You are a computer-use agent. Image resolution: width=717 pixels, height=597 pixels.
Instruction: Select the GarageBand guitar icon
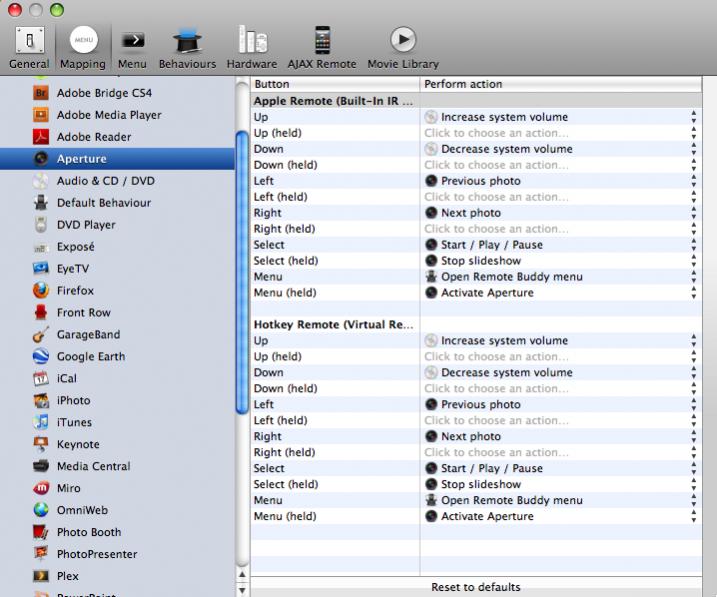(41, 334)
